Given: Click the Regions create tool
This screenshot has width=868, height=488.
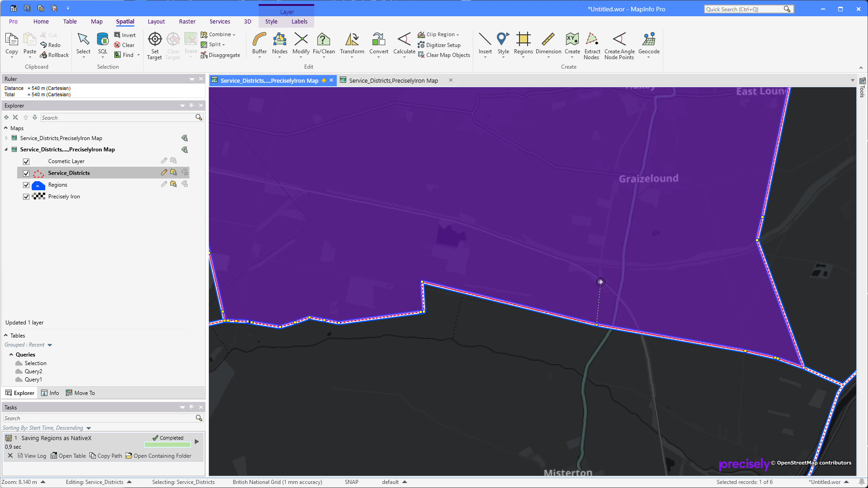Looking at the screenshot, I should (524, 44).
